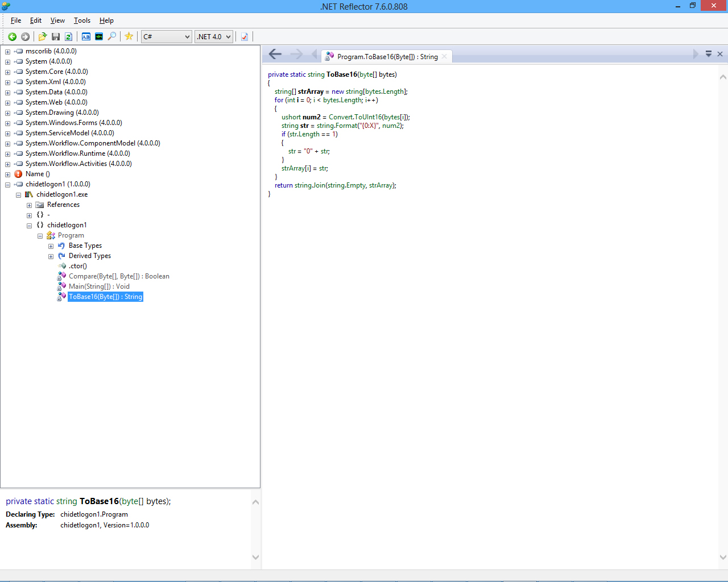Select System.Drawing (4.0.0.0) assembly

point(62,113)
